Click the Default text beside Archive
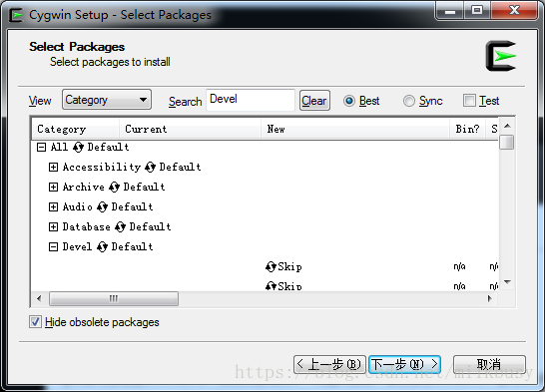 click(x=144, y=188)
